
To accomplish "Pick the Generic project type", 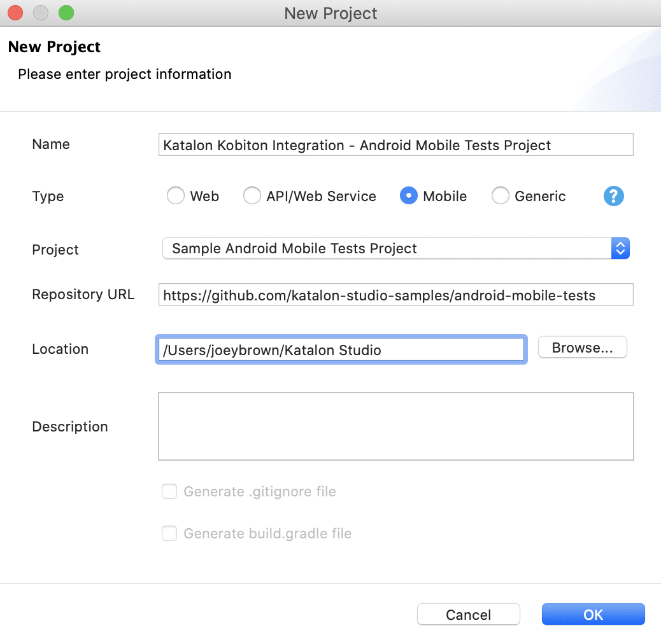I will click(501, 196).
